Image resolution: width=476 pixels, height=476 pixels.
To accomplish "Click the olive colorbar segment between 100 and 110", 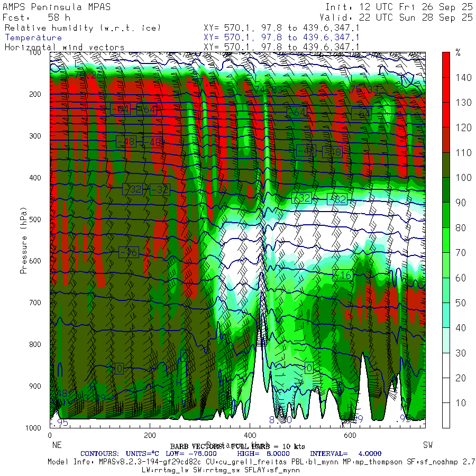I will [x=446, y=165].
